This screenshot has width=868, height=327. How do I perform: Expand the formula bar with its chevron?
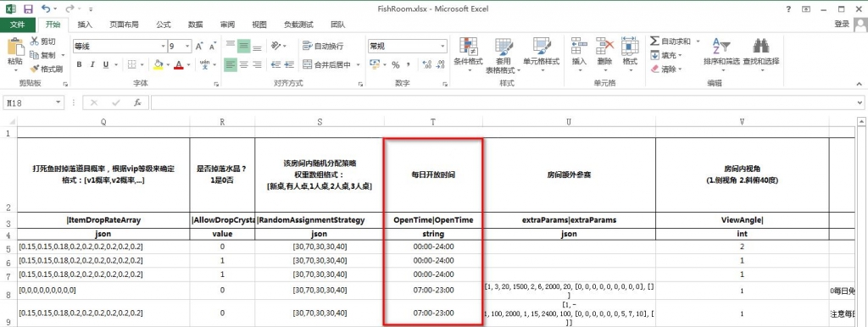click(x=860, y=103)
